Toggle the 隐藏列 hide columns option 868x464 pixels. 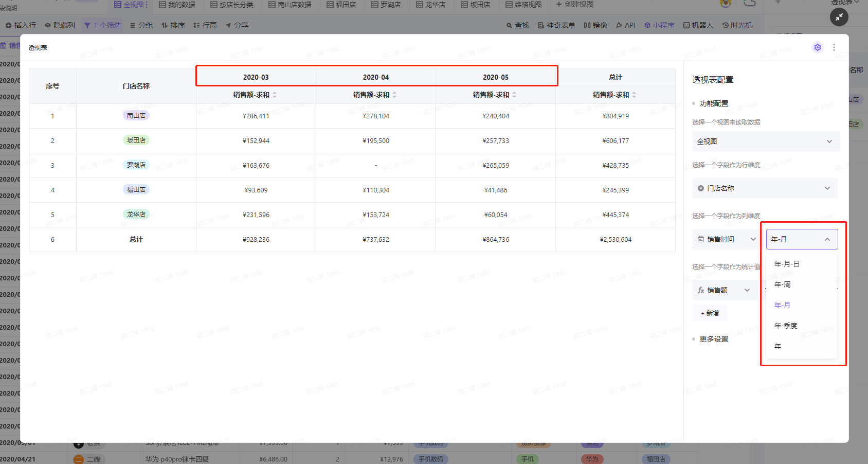point(60,25)
